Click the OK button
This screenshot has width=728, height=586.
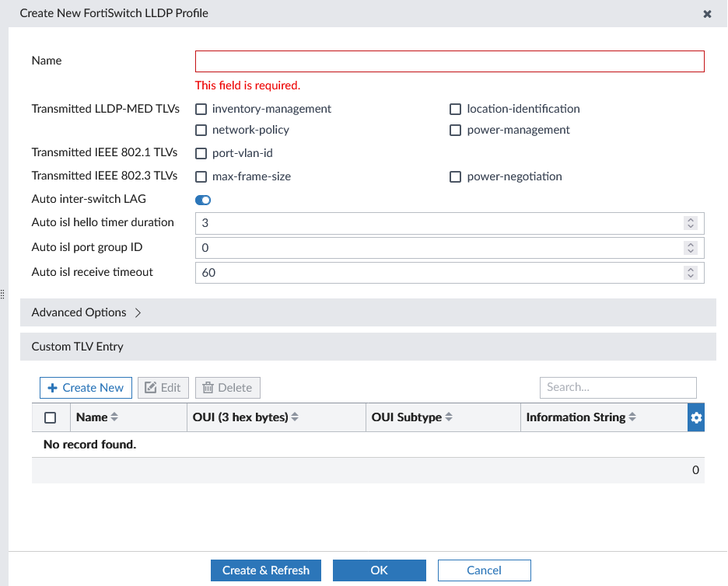(379, 570)
